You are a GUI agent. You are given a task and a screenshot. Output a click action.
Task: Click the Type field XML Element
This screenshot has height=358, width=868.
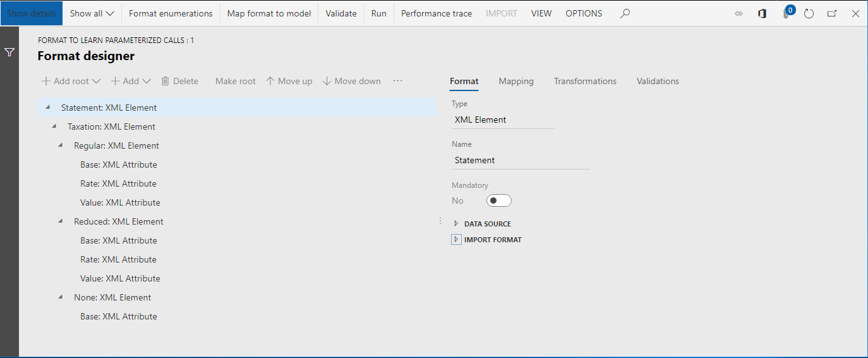coord(503,120)
